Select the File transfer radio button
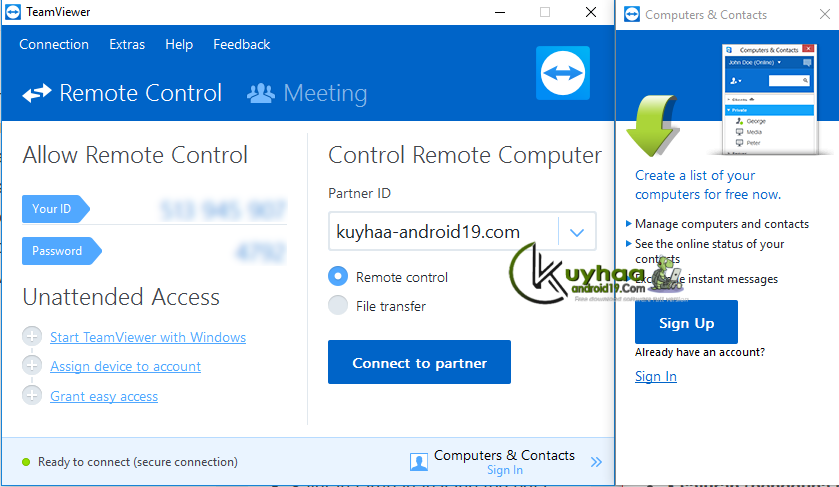 coord(338,306)
